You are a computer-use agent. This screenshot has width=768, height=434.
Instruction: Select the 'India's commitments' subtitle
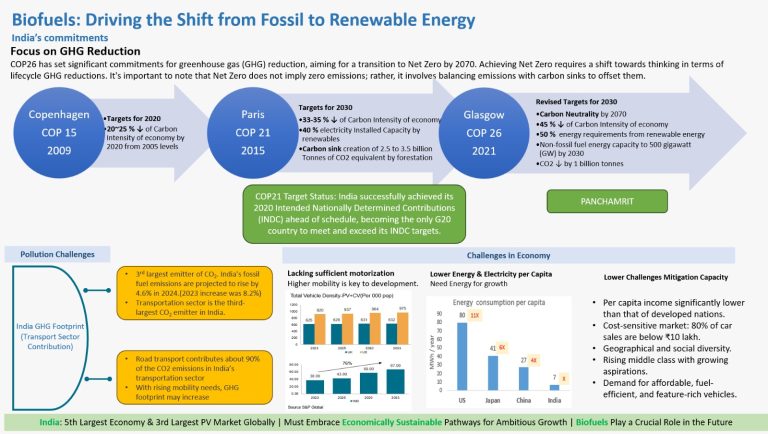click(x=60, y=38)
